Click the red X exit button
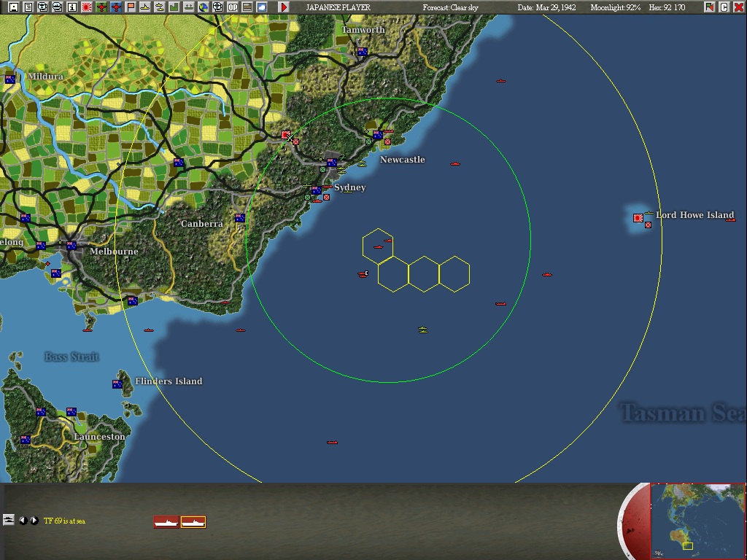The width and height of the screenshot is (747, 560). pyautogui.click(x=738, y=7)
